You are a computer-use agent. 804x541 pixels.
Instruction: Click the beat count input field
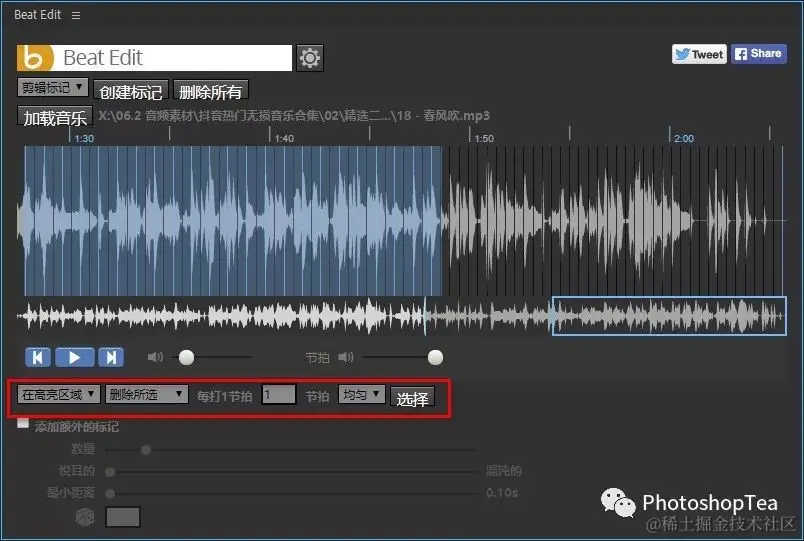[x=278, y=395]
